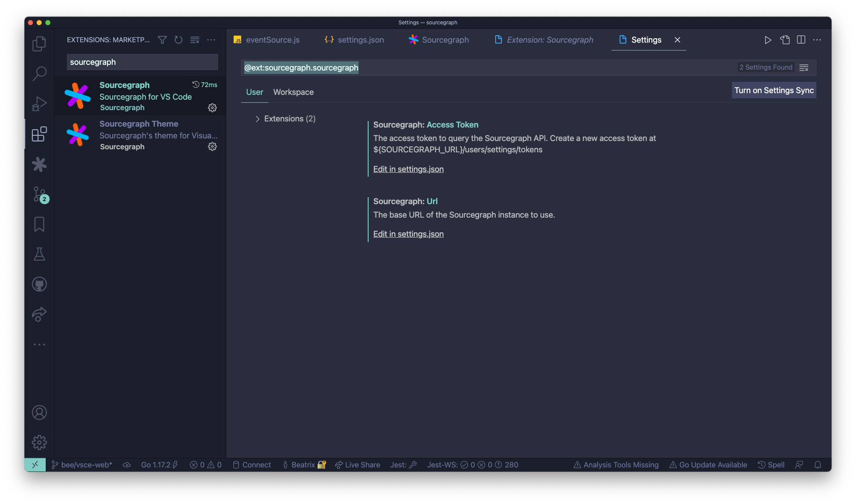Viewport: 856px width, 504px height.
Task: Open remote window indicator in status bar
Action: pyautogui.click(x=35, y=465)
